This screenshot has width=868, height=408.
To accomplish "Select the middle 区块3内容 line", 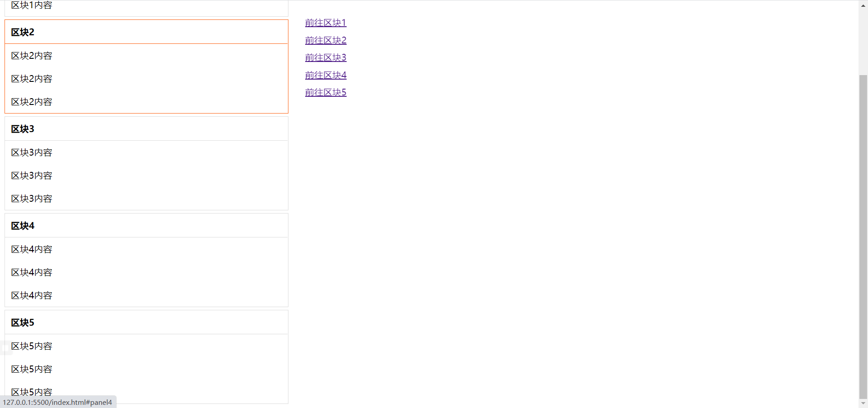I will coord(32,176).
